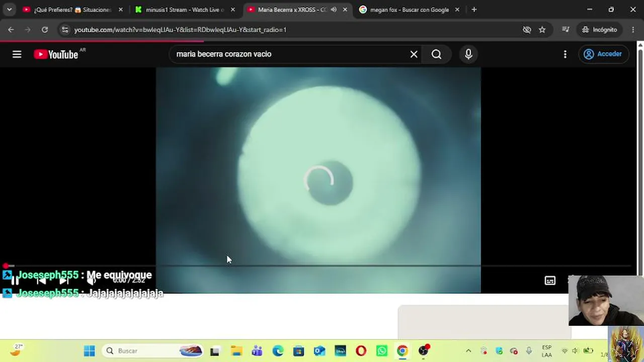Open Microsoft Store from the taskbar
This screenshot has height=362, width=644.
[x=299, y=351]
